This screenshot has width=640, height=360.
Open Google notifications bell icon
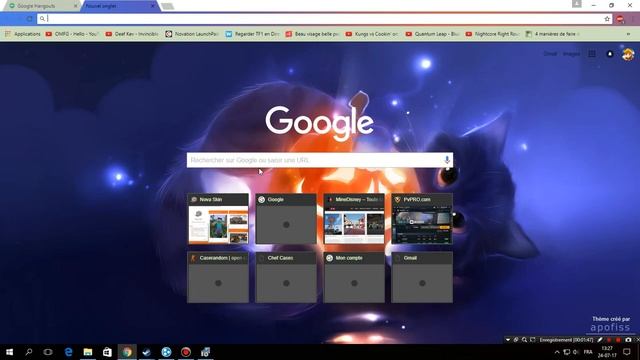[610, 54]
